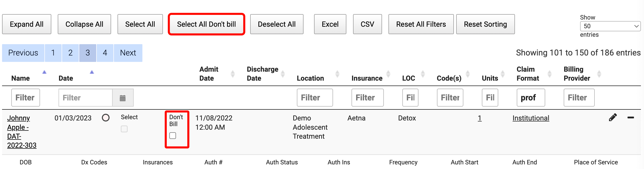Click the pencil edit icon in the row
The height and width of the screenshot is (169, 644).
(x=612, y=117)
